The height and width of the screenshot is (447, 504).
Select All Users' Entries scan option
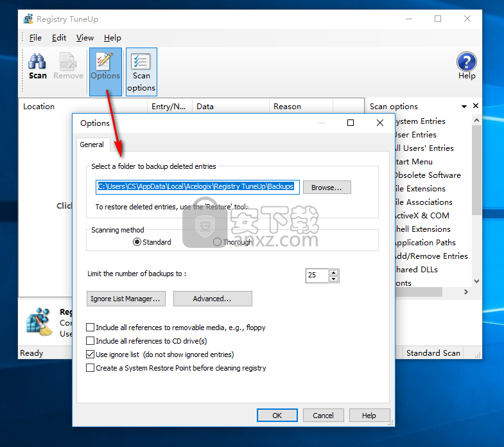point(424,148)
